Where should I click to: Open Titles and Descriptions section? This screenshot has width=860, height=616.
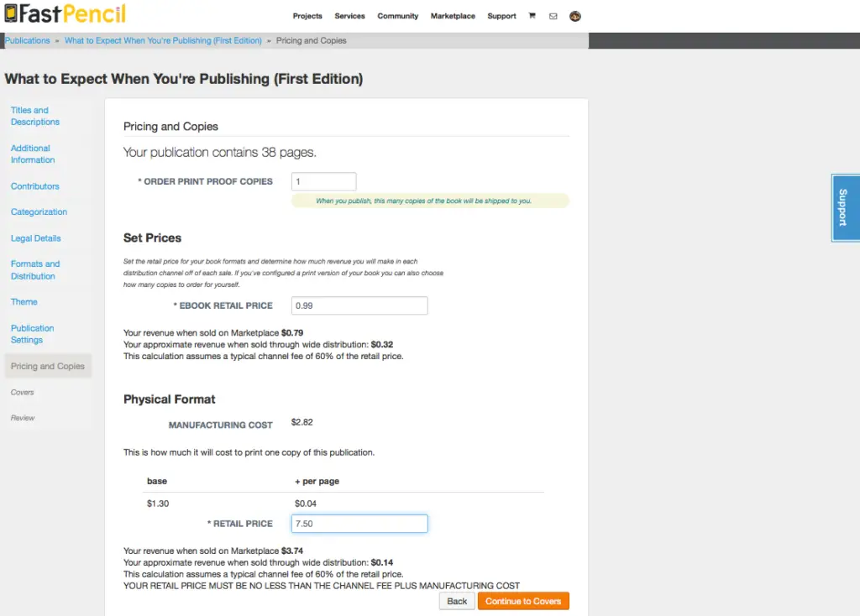[x=35, y=116]
